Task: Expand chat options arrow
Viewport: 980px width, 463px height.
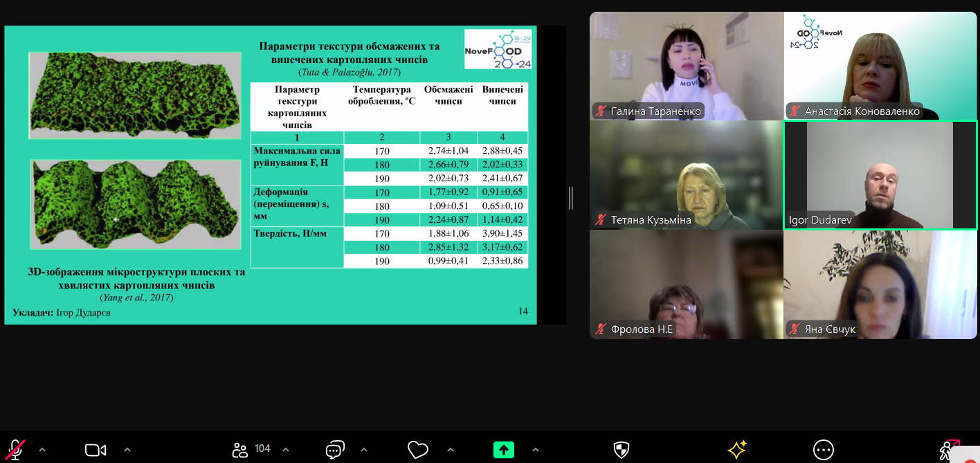Action: point(364,450)
